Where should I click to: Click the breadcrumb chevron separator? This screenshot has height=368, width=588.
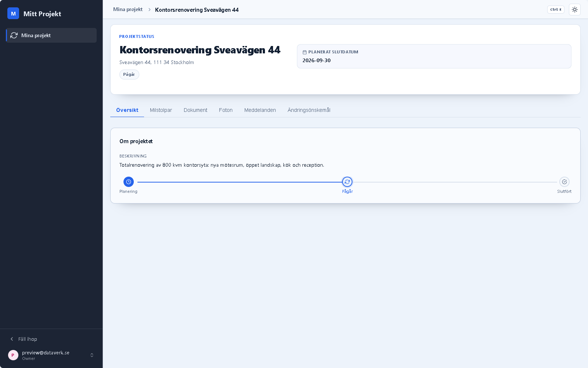(x=150, y=10)
